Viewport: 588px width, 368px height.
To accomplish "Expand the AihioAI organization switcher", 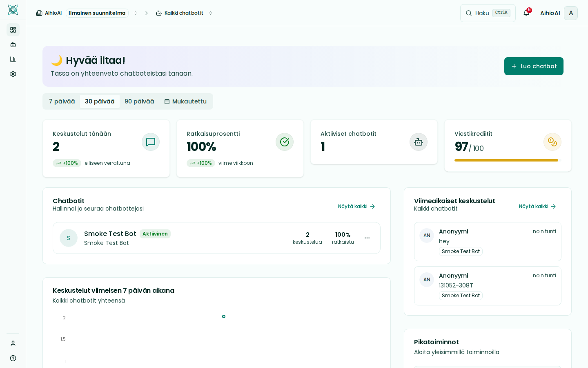I will pyautogui.click(x=135, y=13).
